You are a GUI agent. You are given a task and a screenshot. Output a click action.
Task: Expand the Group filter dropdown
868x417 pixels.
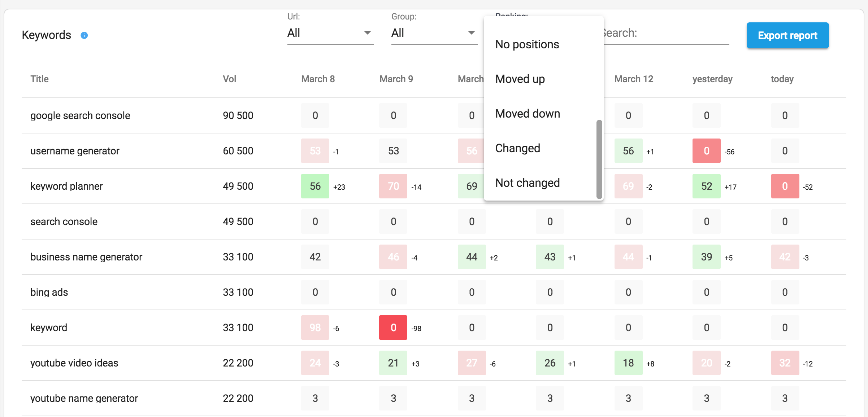pos(434,33)
